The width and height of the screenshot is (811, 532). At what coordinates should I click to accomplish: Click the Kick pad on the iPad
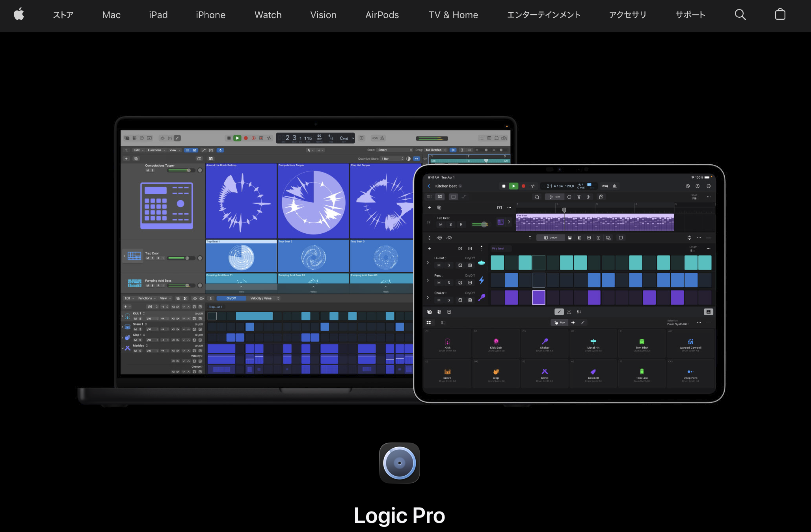pyautogui.click(x=447, y=344)
